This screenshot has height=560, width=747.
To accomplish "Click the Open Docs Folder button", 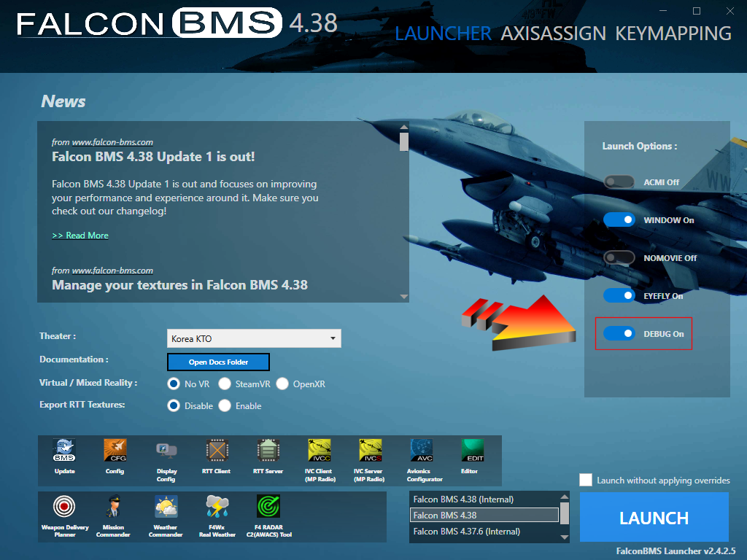I will click(x=218, y=362).
